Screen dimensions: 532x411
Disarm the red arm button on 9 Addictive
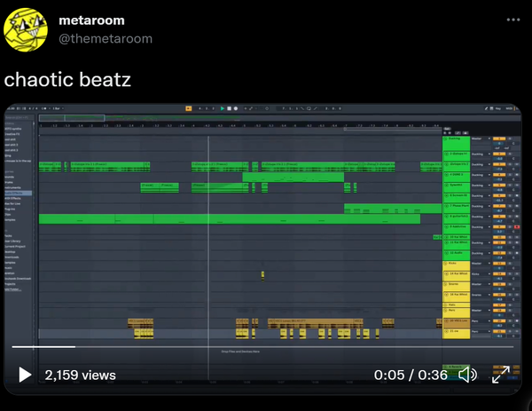[517, 227]
